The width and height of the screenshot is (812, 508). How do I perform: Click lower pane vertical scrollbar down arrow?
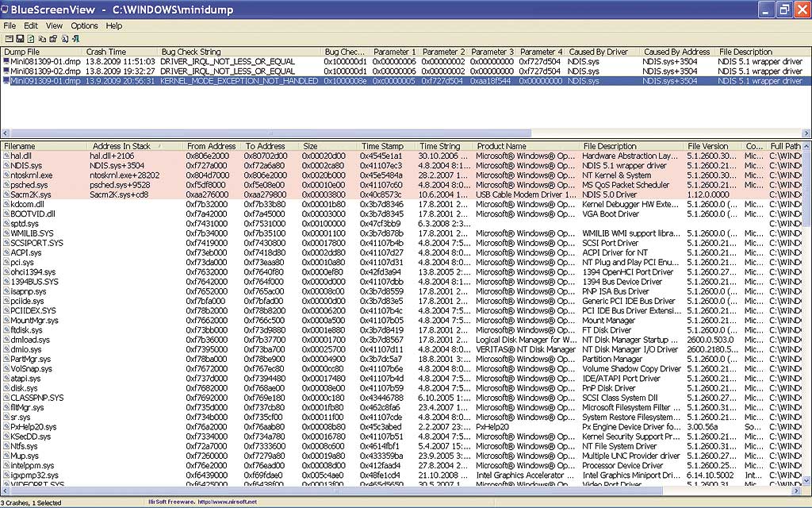(x=806, y=481)
